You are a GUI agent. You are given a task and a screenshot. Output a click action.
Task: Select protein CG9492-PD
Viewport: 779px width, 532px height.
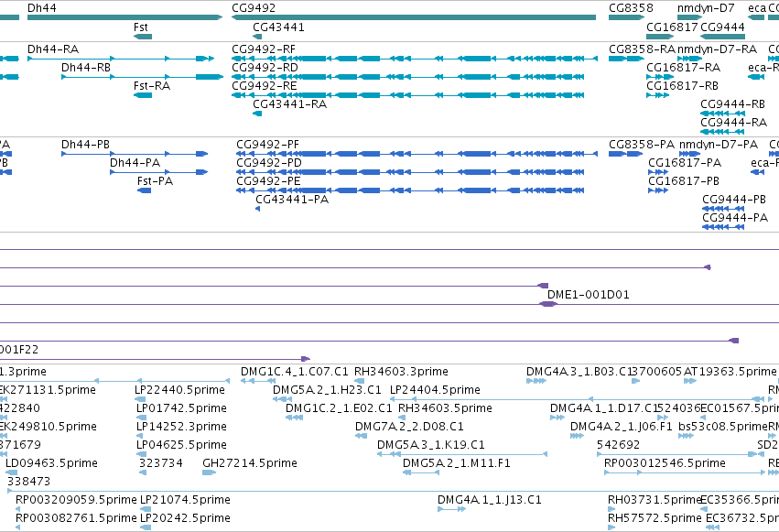click(410, 172)
